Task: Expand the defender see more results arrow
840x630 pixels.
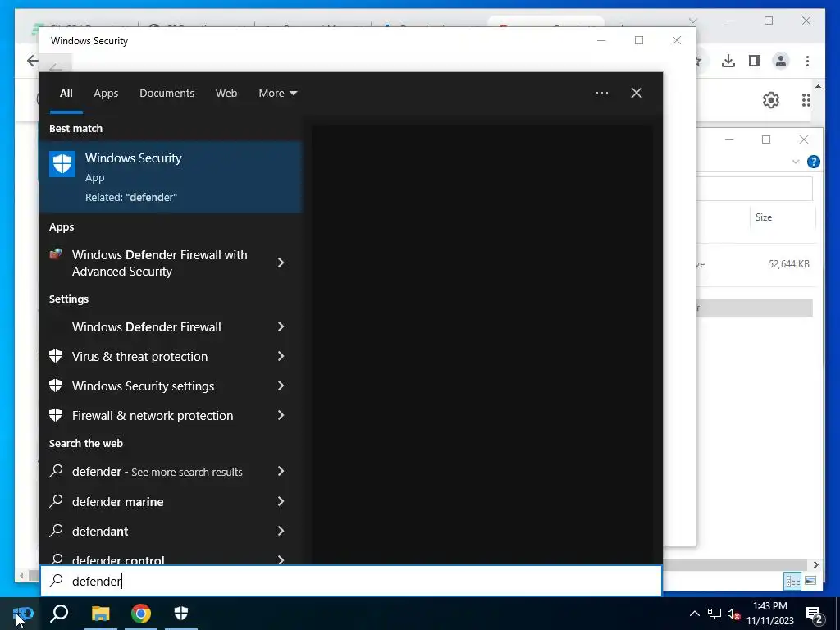Action: coord(281,471)
